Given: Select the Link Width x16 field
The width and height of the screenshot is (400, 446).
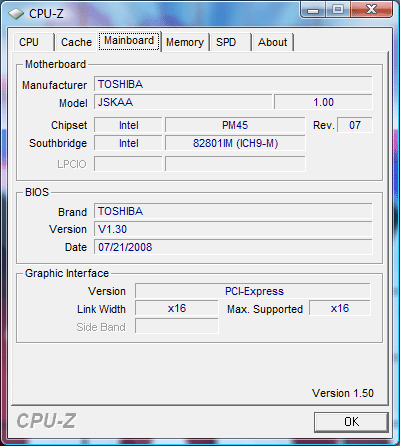Looking at the screenshot, I should point(177,308).
